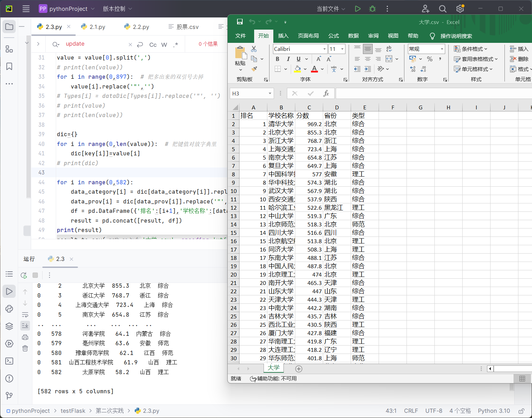The width and height of the screenshot is (532, 418).
Task: Toggle bold formatting in Excel
Action: (x=278, y=59)
